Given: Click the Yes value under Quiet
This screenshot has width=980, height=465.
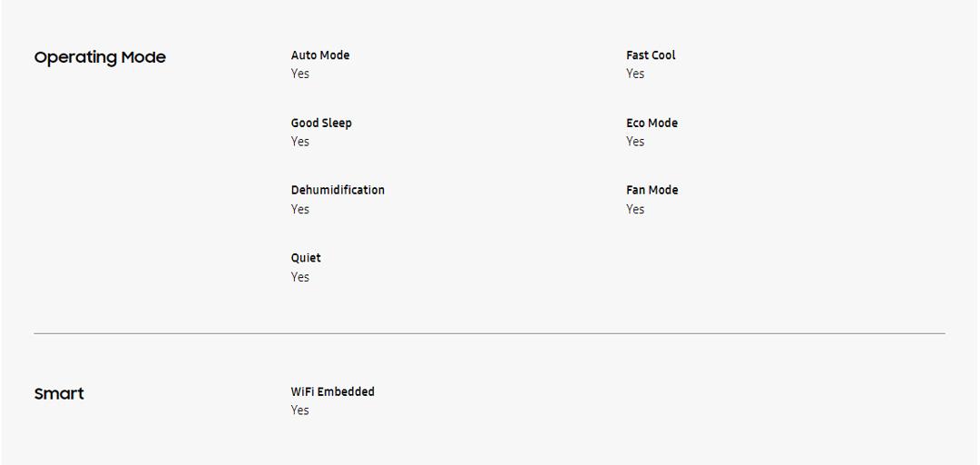Looking at the screenshot, I should (300, 277).
